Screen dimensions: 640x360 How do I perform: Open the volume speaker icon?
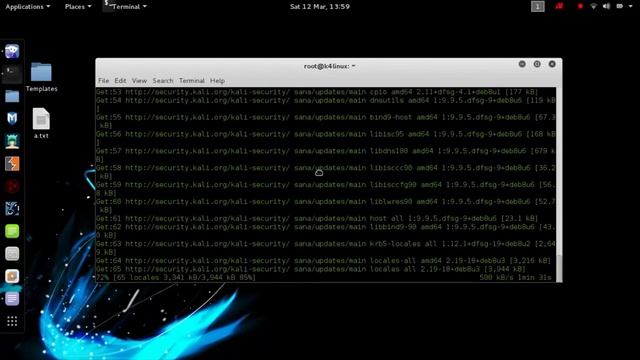click(607, 7)
